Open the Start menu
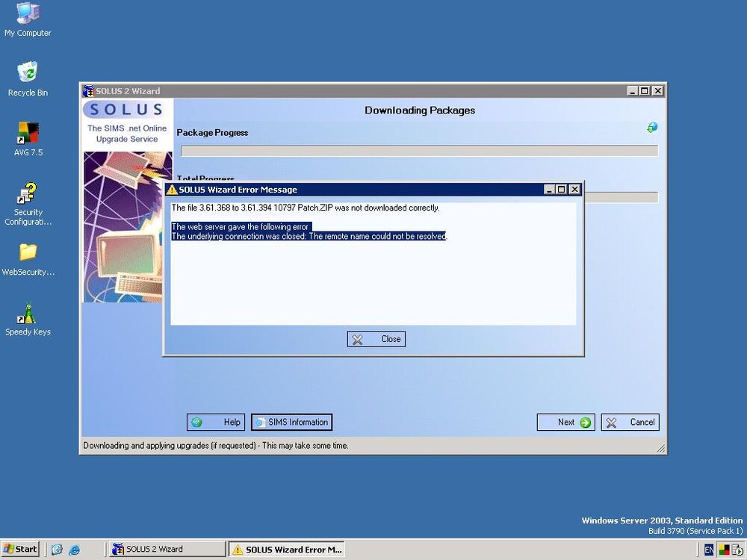747x560 pixels. pos(20,549)
